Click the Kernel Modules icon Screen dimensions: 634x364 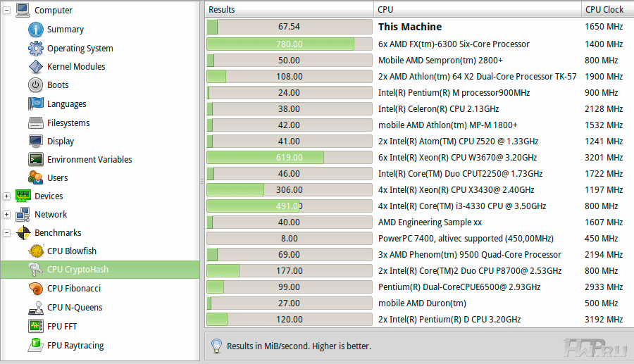click(36, 67)
